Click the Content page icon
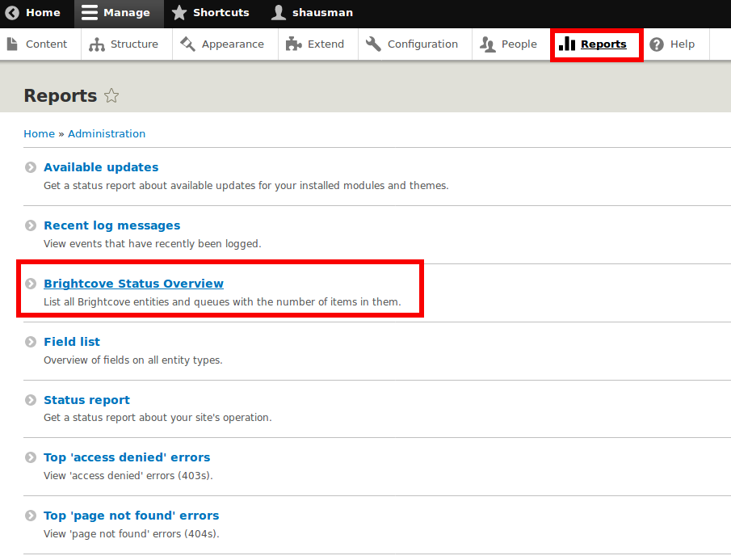Screen dimensions: 731x560 coord(14,44)
